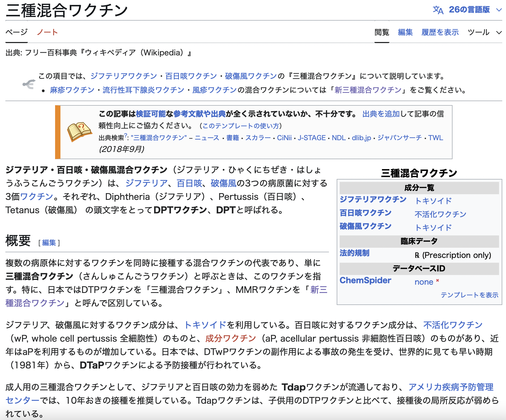This screenshot has height=420, width=506.
Task: Open the 履歴を表示 tab
Action: tap(440, 32)
